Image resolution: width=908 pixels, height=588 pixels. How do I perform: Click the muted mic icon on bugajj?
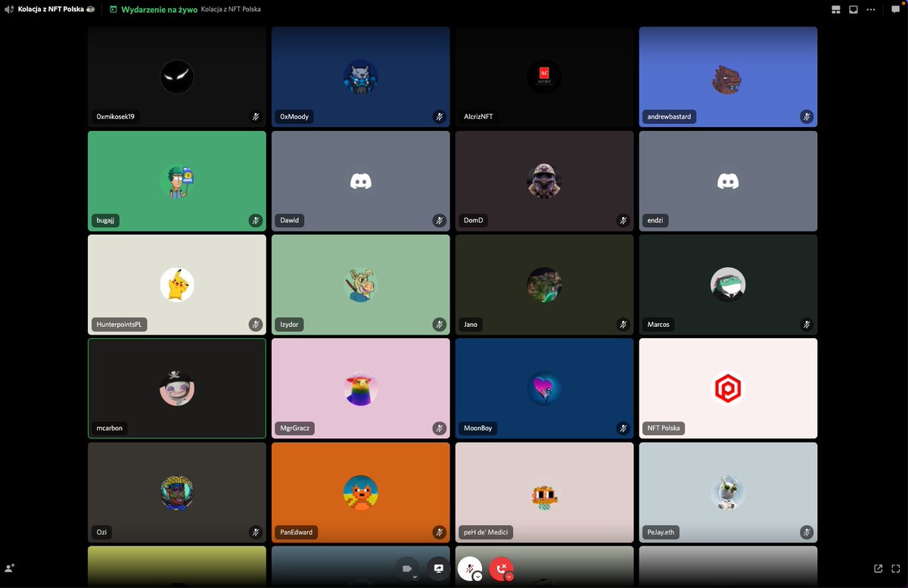point(256,220)
